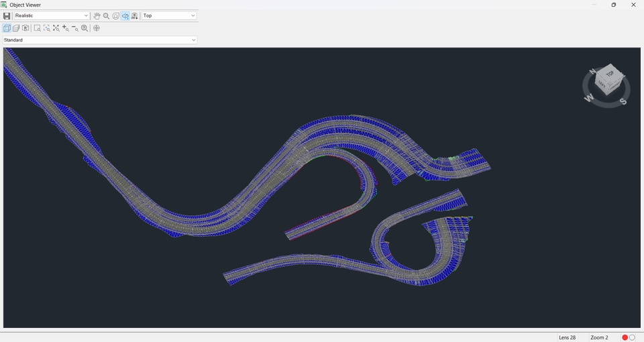Choose the Zoom Window tool
Screen dimensions: 644x342
[x=37, y=28]
